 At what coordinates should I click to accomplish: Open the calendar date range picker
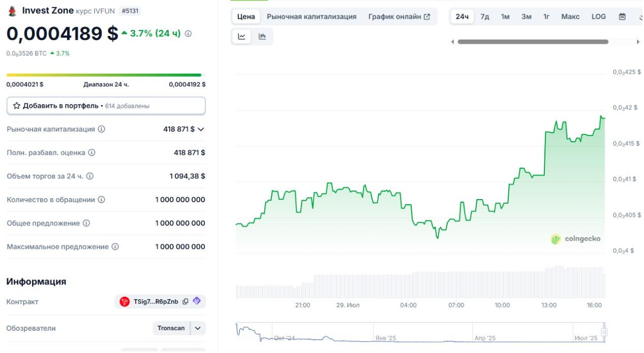622,16
